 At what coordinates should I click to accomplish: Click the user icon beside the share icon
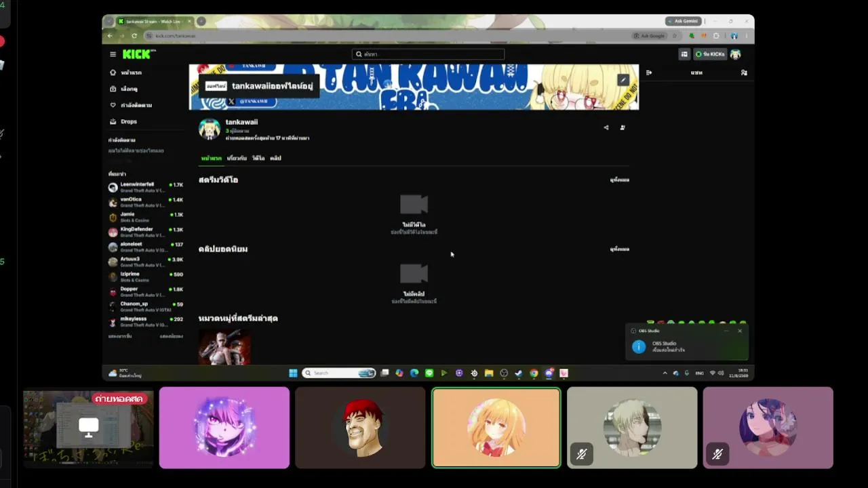[623, 127]
